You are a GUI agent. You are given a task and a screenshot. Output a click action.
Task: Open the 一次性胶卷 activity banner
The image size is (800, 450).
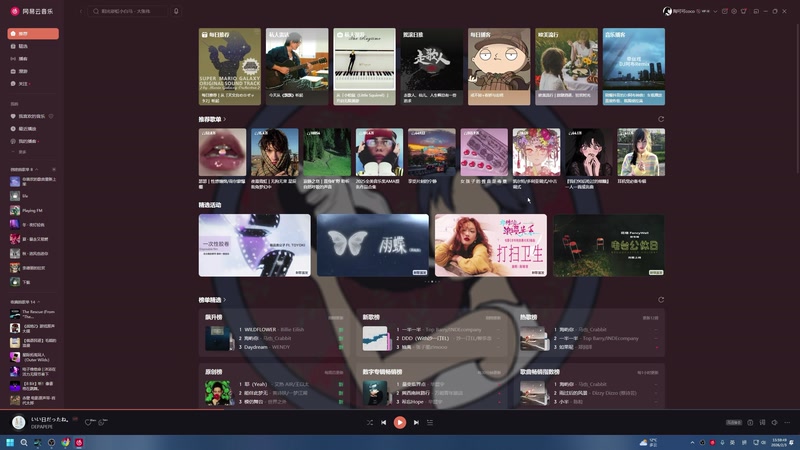click(255, 245)
